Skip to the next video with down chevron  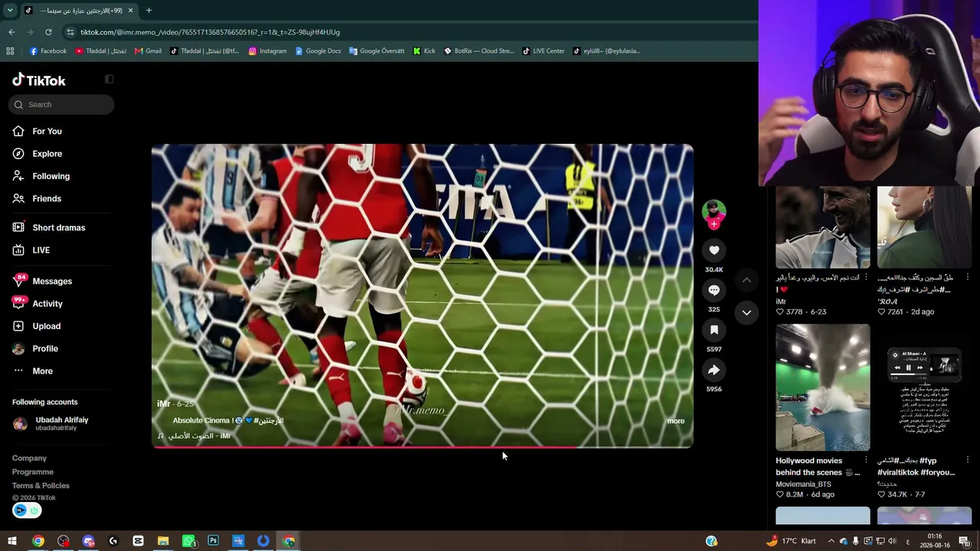(746, 312)
